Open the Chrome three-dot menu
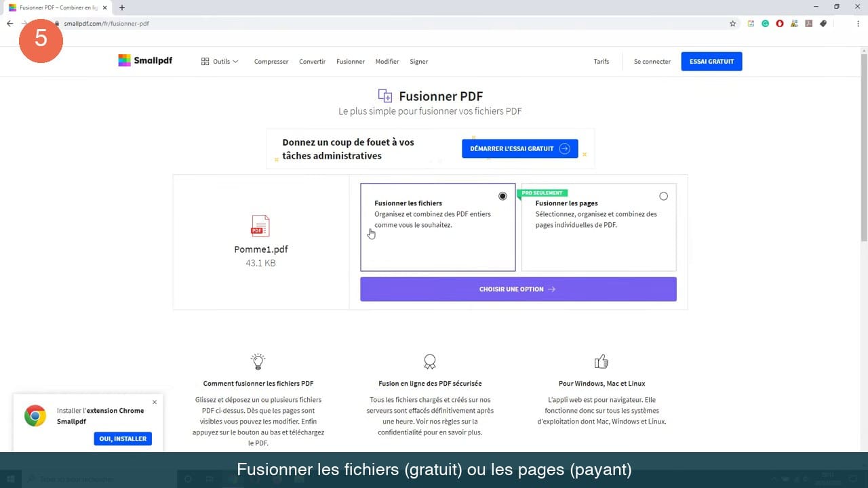This screenshot has width=868, height=488. tap(858, 23)
